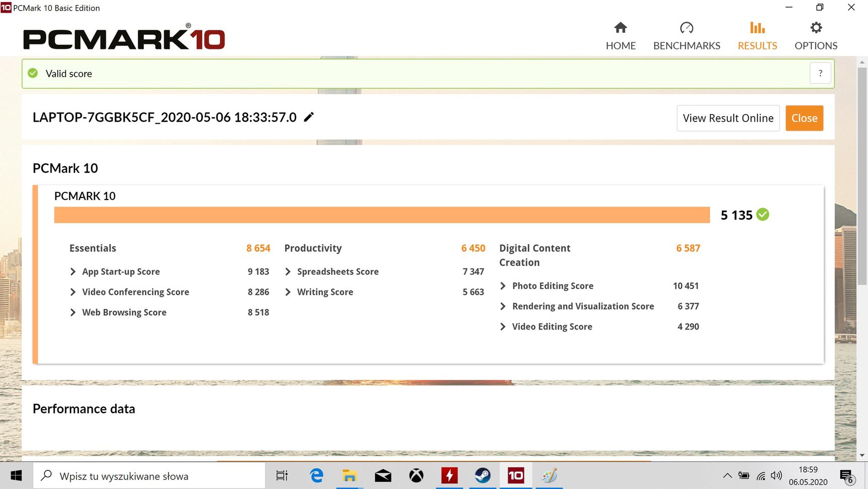Screen dimensions: 868x489
Task: Click the orange Close button
Action: point(804,118)
